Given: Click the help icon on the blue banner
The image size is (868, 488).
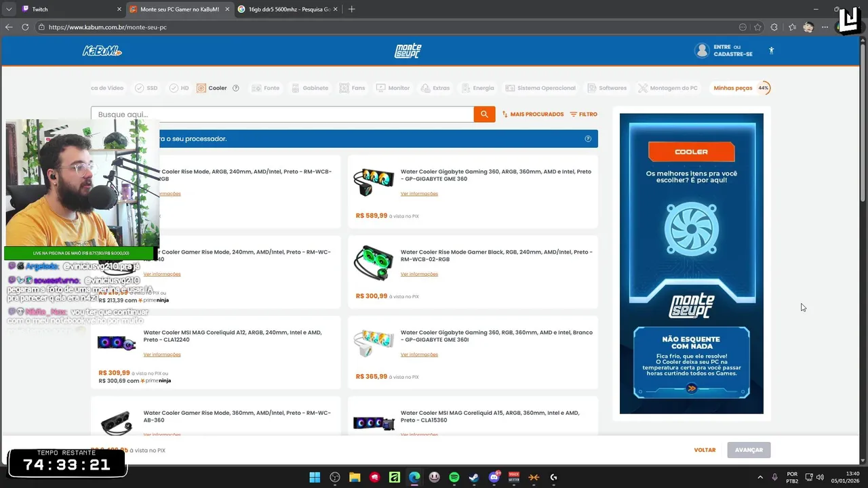Looking at the screenshot, I should [588, 139].
